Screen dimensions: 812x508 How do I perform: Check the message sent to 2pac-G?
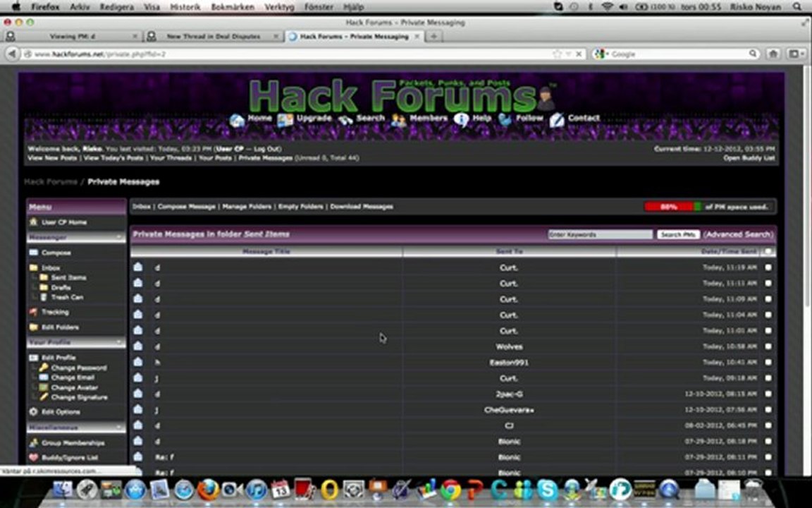pos(768,394)
